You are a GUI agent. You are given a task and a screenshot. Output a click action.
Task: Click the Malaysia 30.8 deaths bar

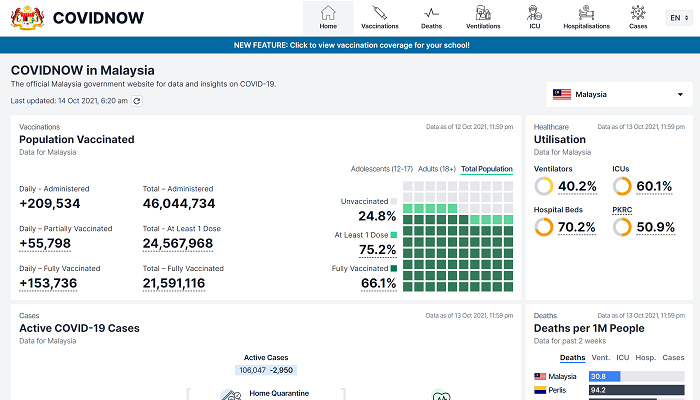point(604,376)
